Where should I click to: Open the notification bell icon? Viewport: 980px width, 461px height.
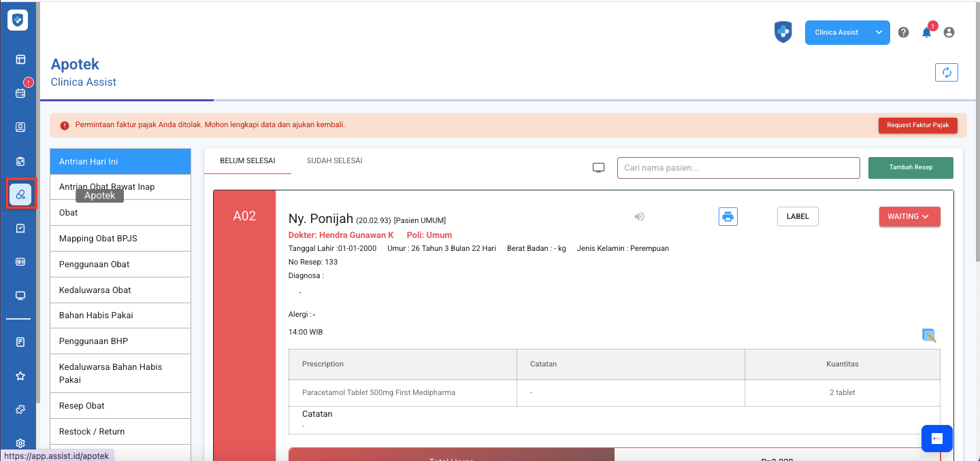click(x=926, y=33)
